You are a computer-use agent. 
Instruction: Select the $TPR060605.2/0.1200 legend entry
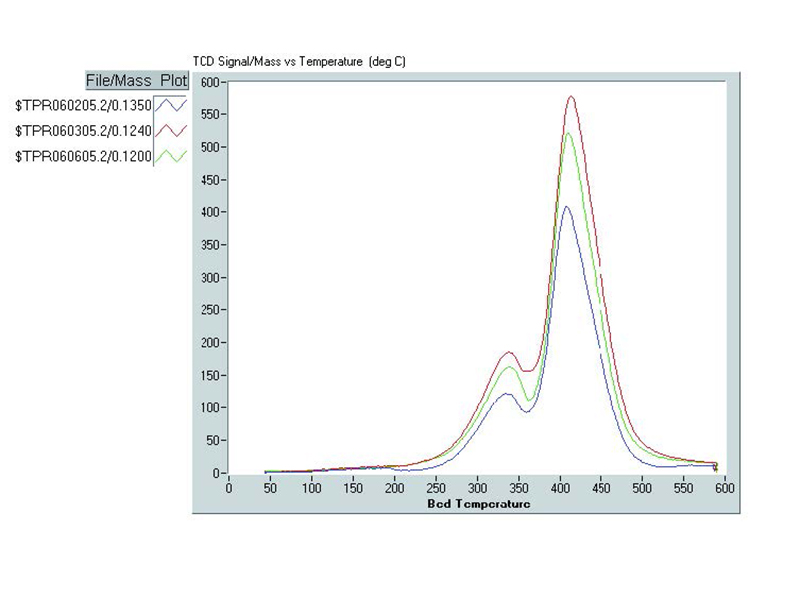click(83, 156)
